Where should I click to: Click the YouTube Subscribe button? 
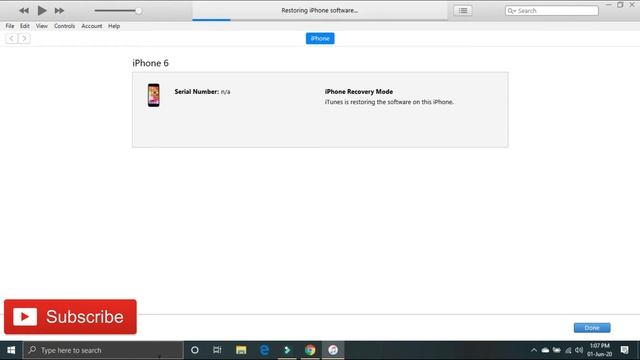70,317
